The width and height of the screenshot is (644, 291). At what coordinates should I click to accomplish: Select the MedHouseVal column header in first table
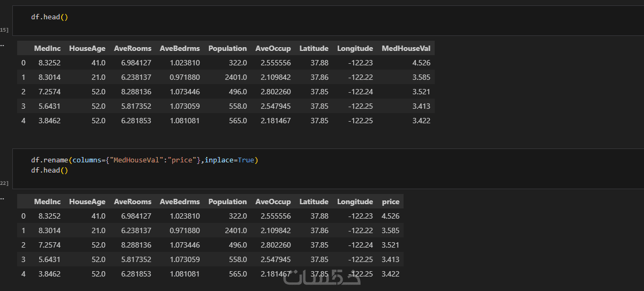pyautogui.click(x=406, y=48)
